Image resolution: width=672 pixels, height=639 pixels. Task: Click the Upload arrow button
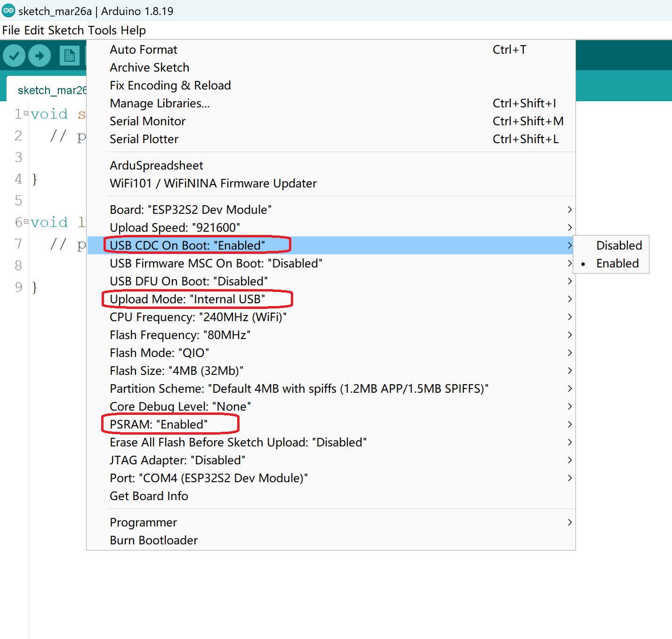tap(40, 56)
